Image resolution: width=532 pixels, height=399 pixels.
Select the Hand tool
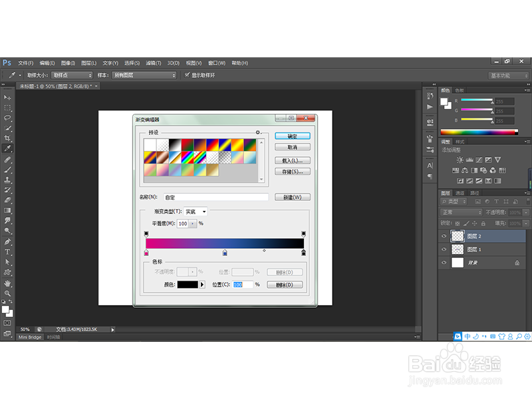click(7, 283)
